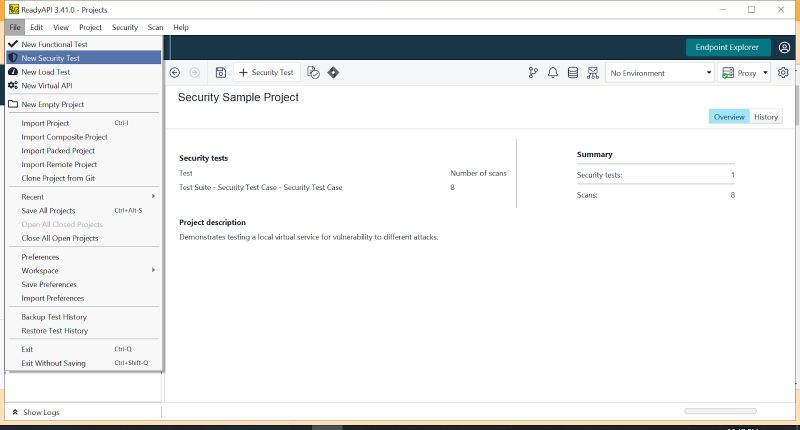Viewport: 800px width, 430px height.
Task: Open the Security menu
Action: 124,27
